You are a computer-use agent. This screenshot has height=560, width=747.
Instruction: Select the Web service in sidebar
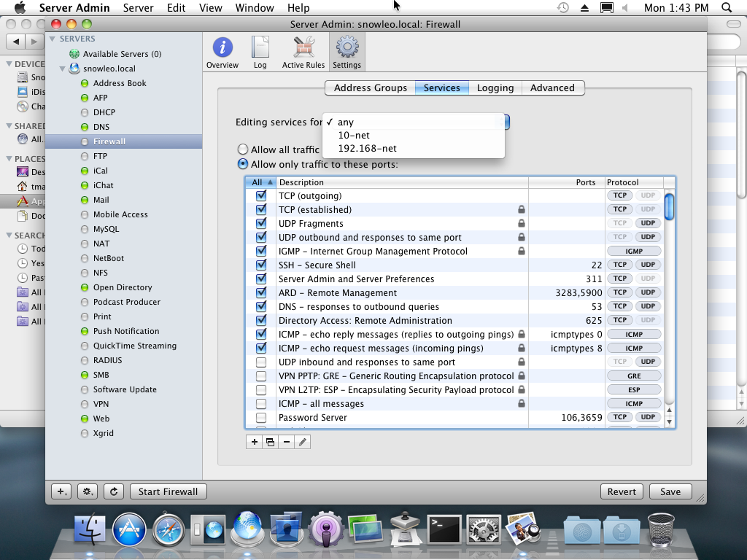coord(101,419)
